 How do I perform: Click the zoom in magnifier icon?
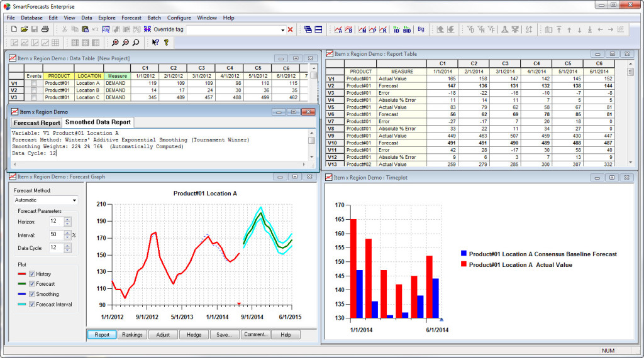(x=115, y=43)
